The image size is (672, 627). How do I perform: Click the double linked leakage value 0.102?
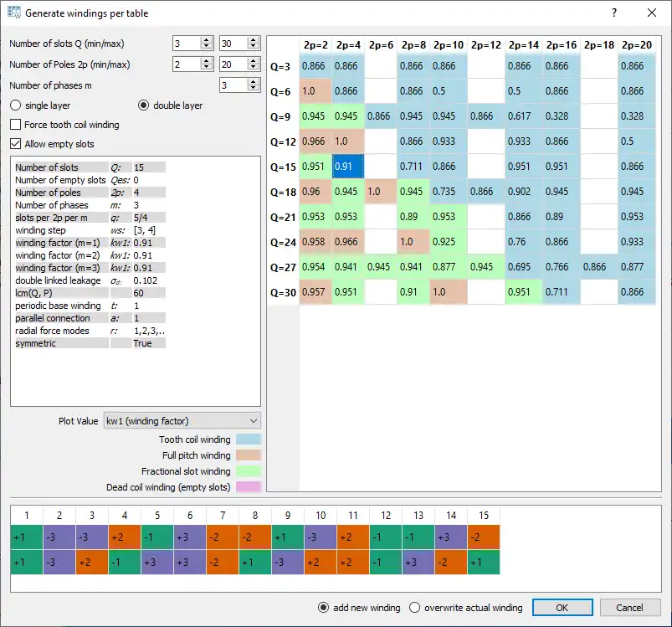(x=146, y=280)
